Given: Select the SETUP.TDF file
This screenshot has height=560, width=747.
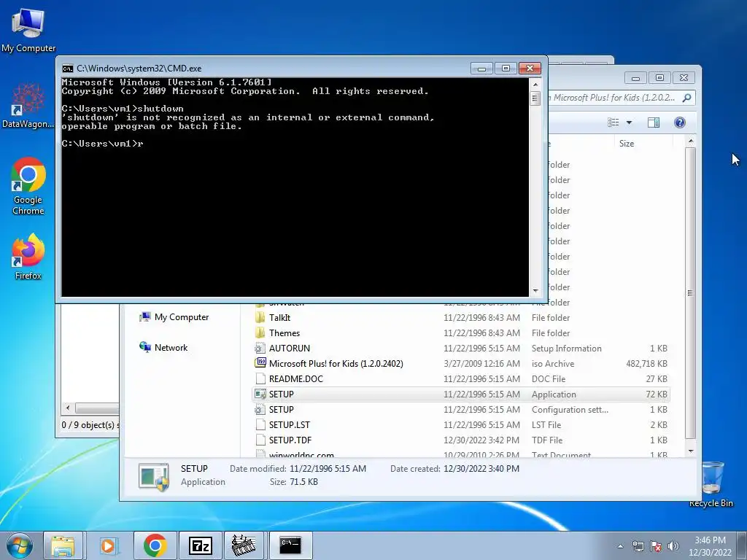Looking at the screenshot, I should tap(461, 440).
